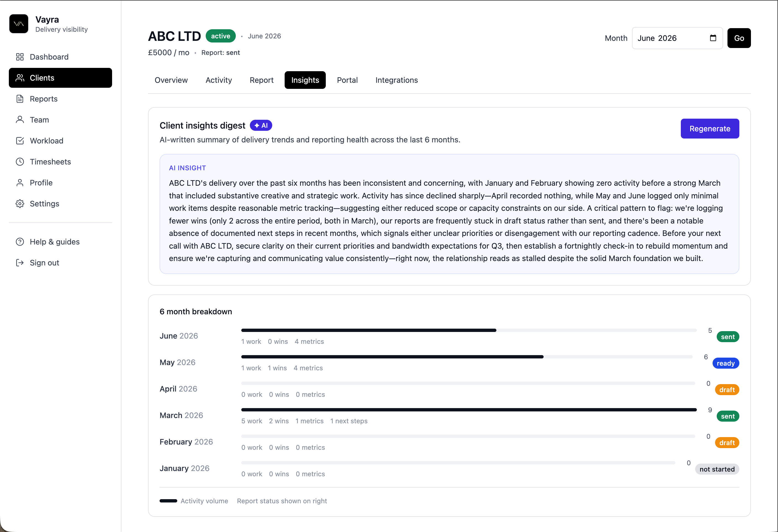Switch to the Overview tab
The image size is (778, 532).
pyautogui.click(x=171, y=80)
